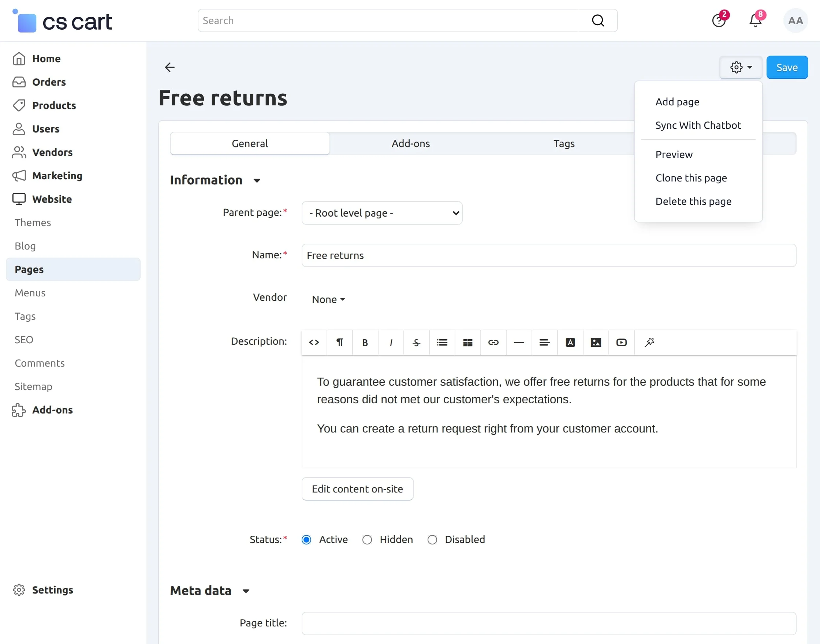The width and height of the screenshot is (820, 644).
Task: Click the Save button
Action: point(787,67)
